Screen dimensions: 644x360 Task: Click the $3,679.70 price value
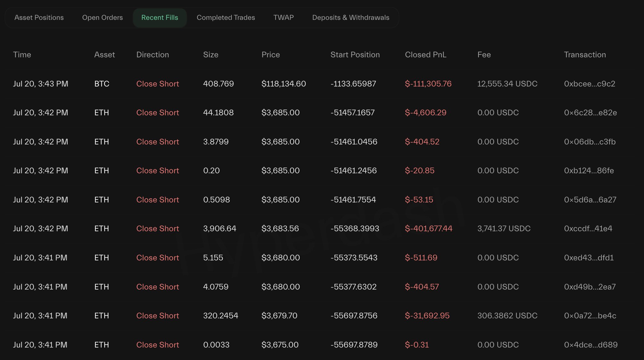pyautogui.click(x=279, y=316)
